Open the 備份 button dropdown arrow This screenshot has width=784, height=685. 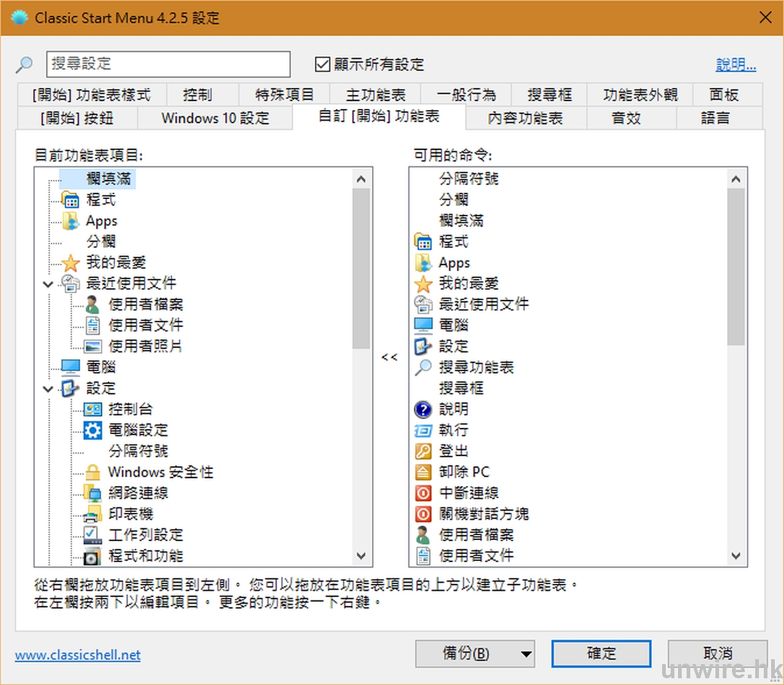coord(526,654)
